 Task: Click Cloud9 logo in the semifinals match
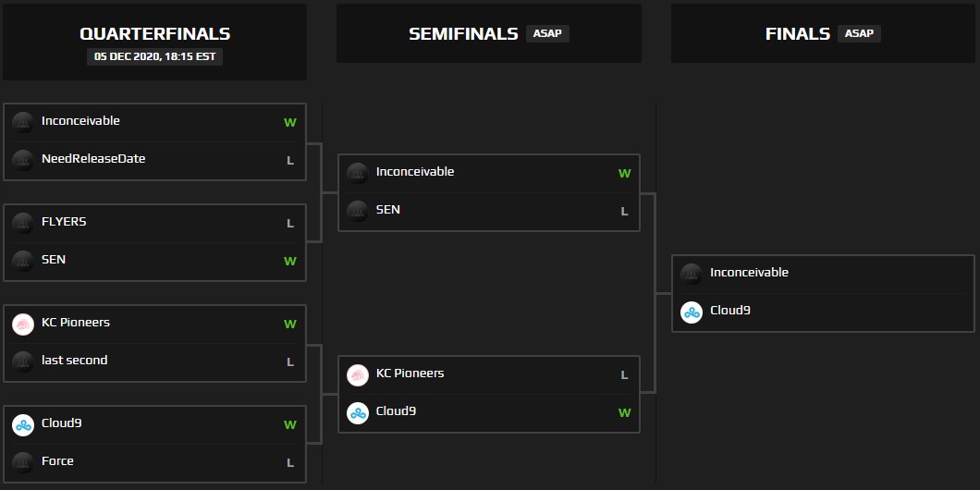click(x=358, y=412)
